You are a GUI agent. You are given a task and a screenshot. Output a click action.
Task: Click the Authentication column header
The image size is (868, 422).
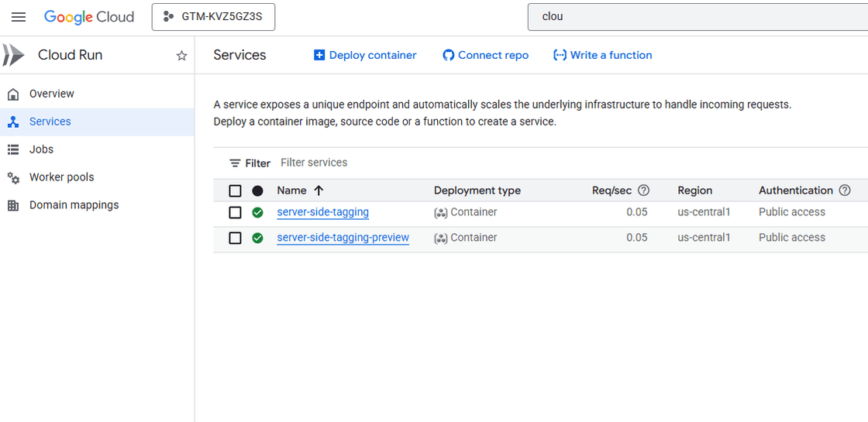pos(795,190)
